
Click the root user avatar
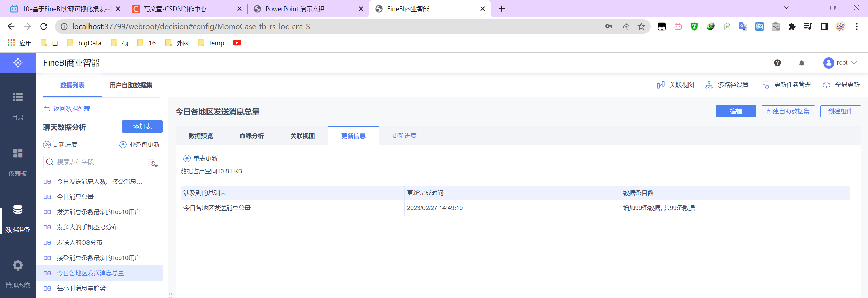click(829, 63)
